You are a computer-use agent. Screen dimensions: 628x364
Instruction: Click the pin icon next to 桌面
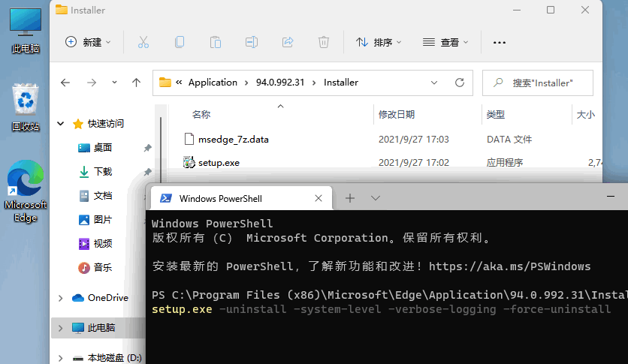tap(147, 148)
